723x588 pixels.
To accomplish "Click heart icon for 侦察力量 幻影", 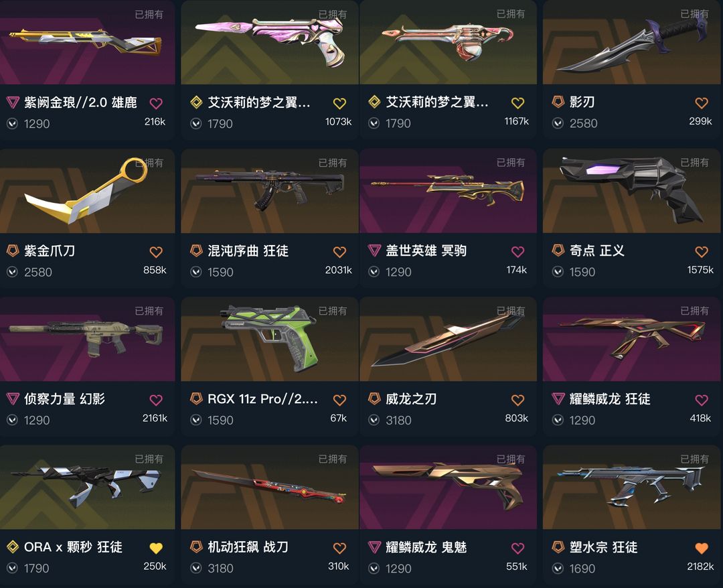I will pos(156,400).
